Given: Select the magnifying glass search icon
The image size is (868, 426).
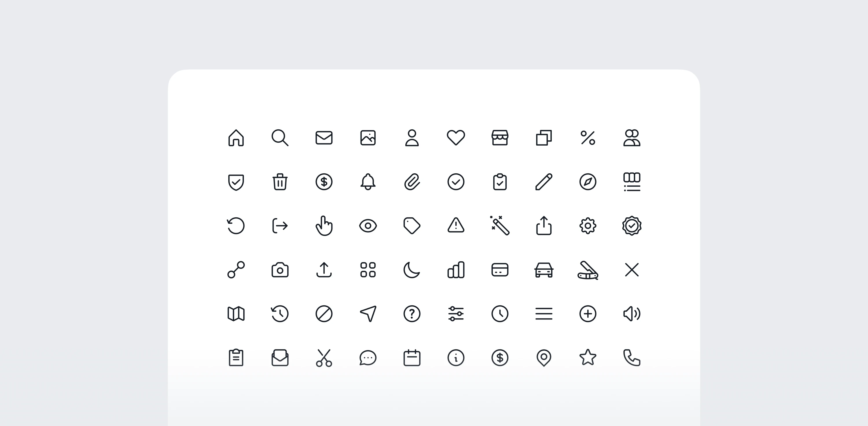Looking at the screenshot, I should [280, 138].
